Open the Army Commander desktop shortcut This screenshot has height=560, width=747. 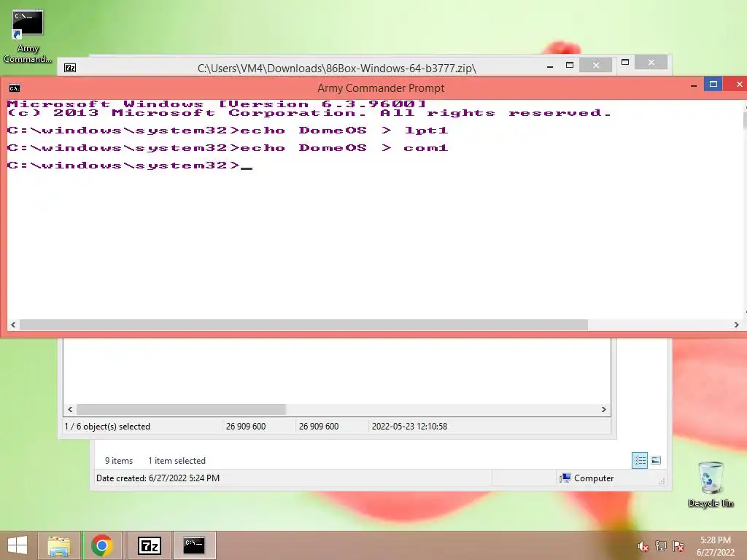28,36
